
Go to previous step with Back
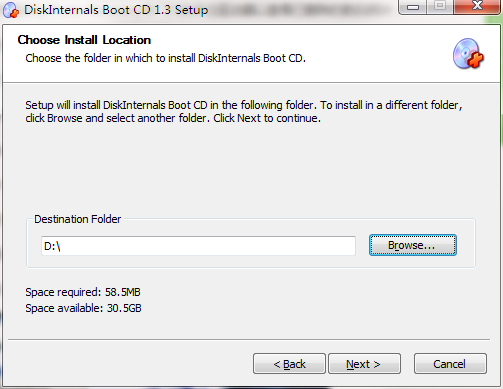(x=289, y=364)
